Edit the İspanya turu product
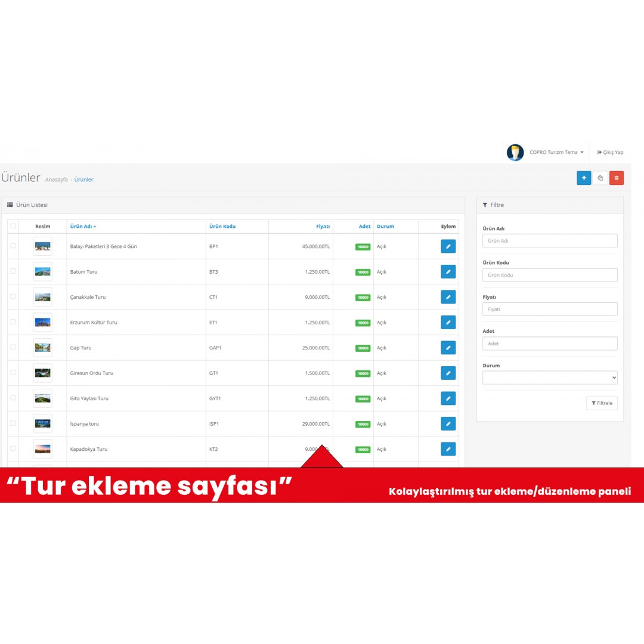Image resolution: width=644 pixels, height=644 pixels. tap(448, 424)
